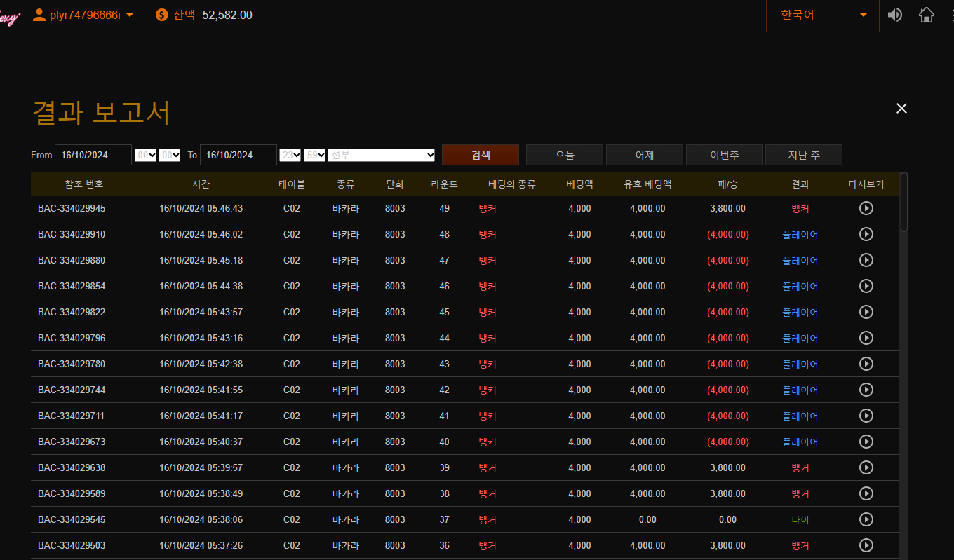Mute sound with the speaker icon
Screen dimensions: 954x560
click(894, 15)
